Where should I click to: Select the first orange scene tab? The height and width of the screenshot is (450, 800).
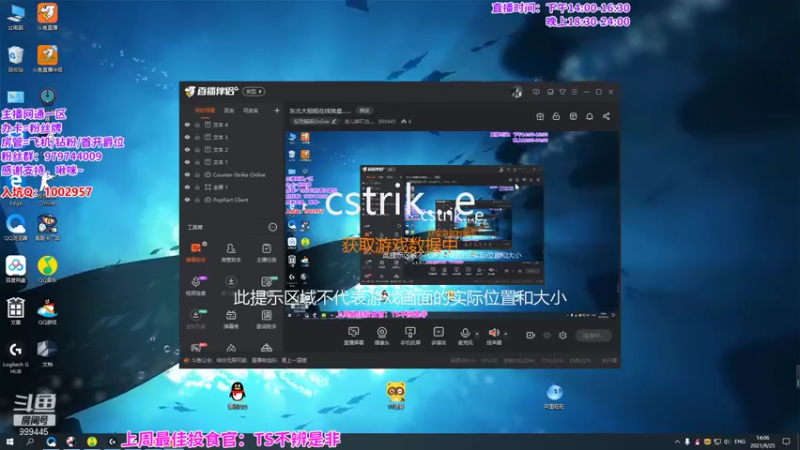(x=205, y=110)
